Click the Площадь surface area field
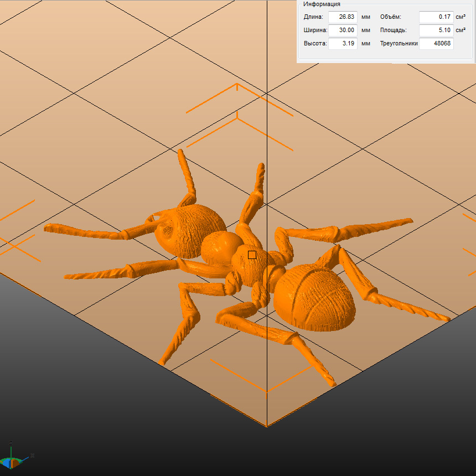 click(436, 30)
